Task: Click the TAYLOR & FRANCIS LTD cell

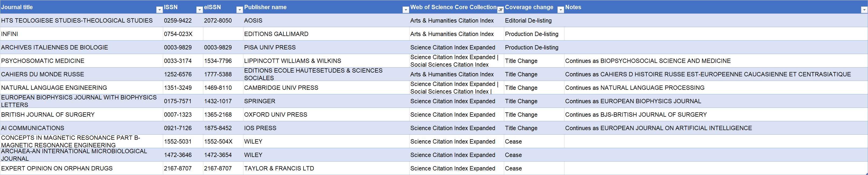Action: 326,169
